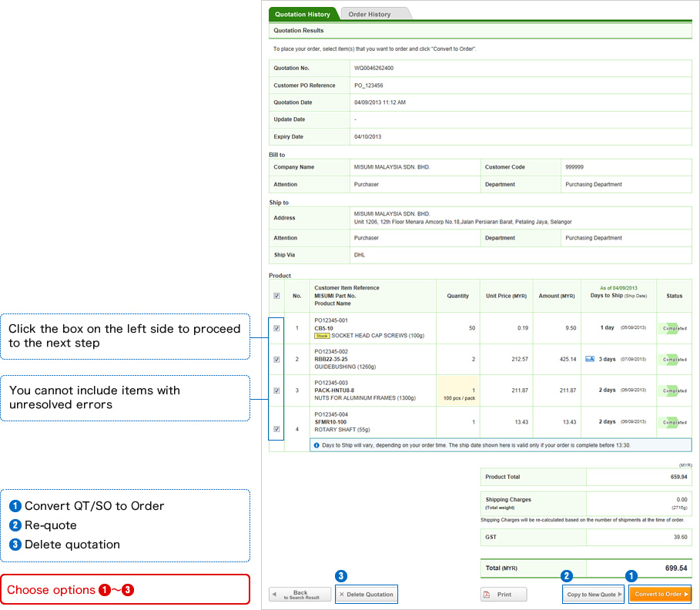The width and height of the screenshot is (700, 610).
Task: Click unit price 212.57
Action: [x=520, y=359]
